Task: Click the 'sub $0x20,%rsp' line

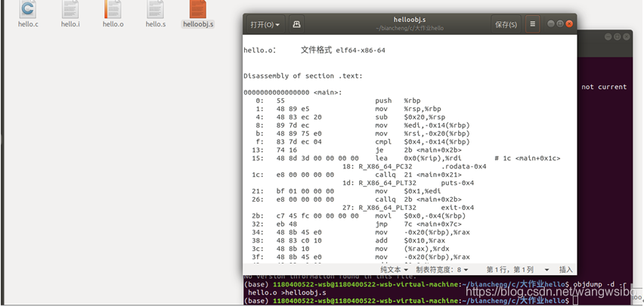Action: [x=344, y=117]
